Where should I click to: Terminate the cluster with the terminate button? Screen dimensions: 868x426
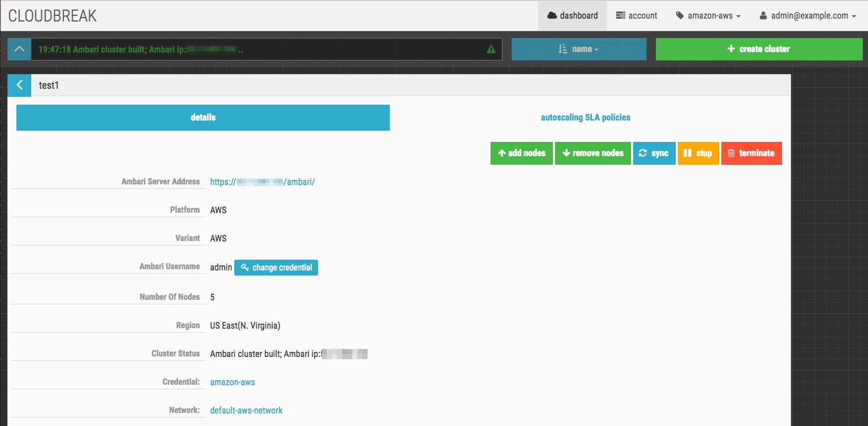point(751,153)
